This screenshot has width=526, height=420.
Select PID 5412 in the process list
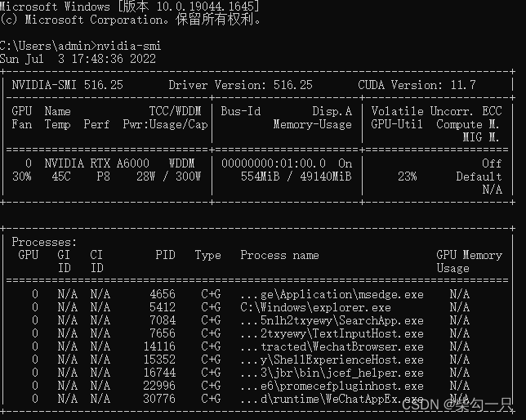[163, 307]
